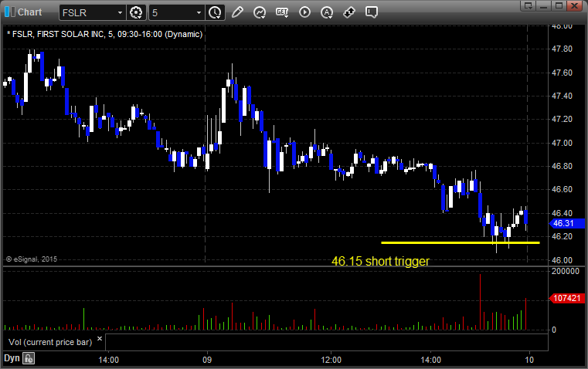Click the blue window-linking icon beside Chart
This screenshot has height=369, width=588.
tap(10, 12)
